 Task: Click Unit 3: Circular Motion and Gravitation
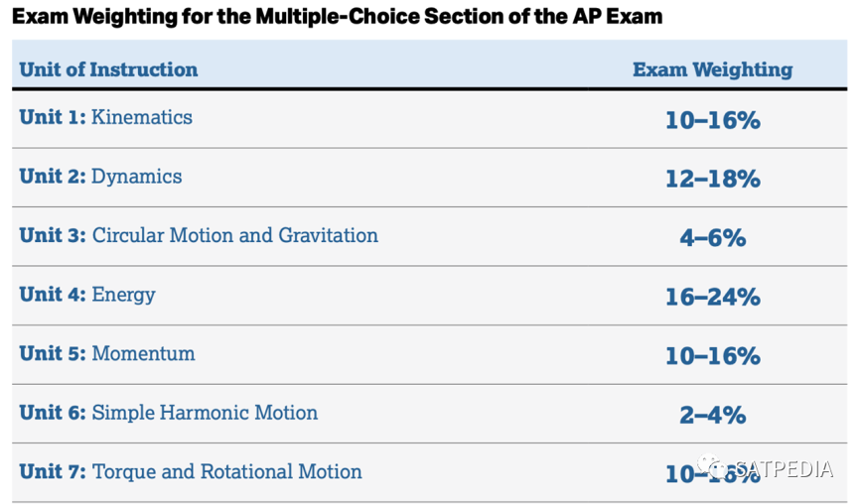[199, 235]
